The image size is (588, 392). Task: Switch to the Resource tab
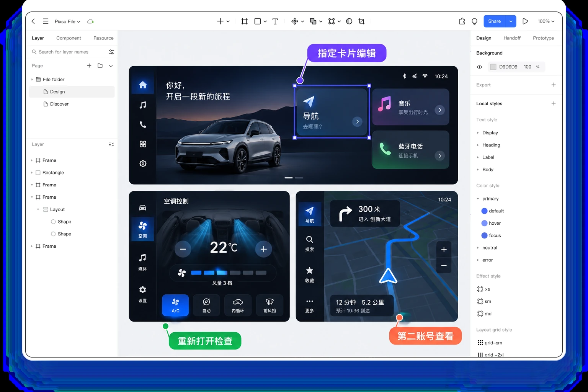tap(103, 38)
